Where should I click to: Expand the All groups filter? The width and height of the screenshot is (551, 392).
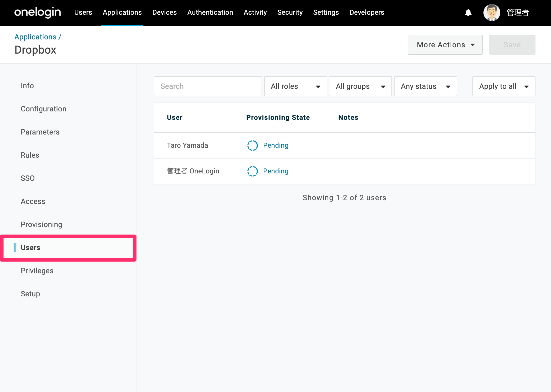click(360, 86)
